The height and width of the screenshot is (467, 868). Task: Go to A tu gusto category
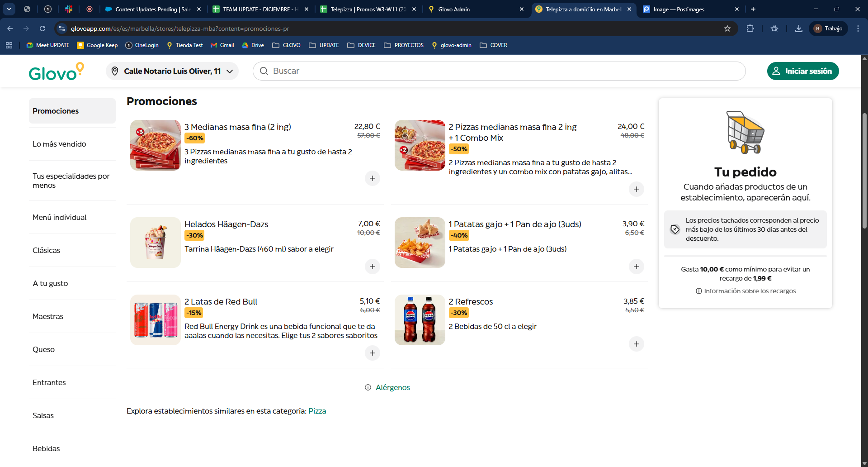(72, 283)
